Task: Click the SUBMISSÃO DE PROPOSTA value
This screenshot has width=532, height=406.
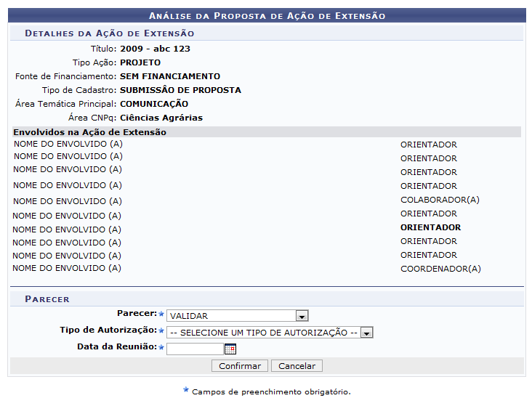Action: click(180, 90)
